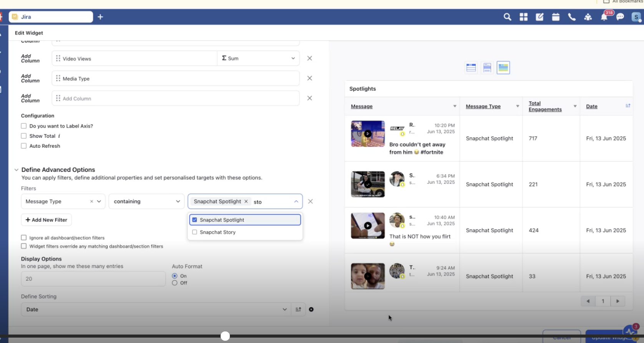
Task: Select Auto Format On radio
Action: coord(175,276)
